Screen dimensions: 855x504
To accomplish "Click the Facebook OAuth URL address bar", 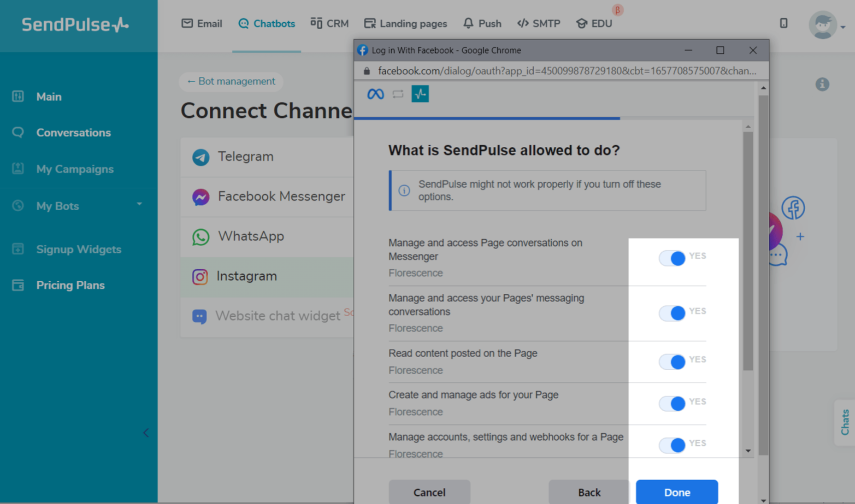I will [566, 71].
